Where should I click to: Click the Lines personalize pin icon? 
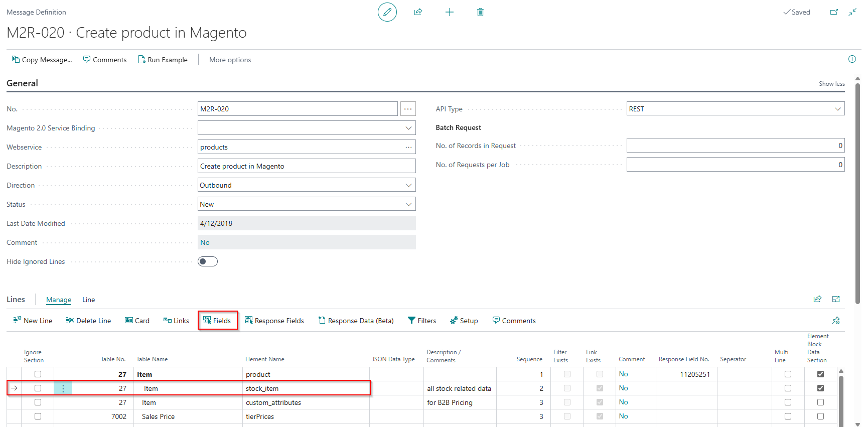pyautogui.click(x=836, y=320)
